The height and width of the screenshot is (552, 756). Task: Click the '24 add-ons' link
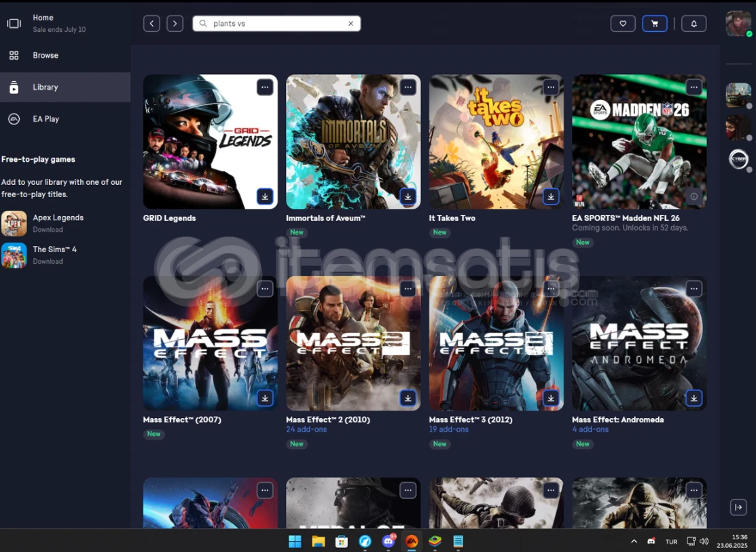click(x=306, y=430)
